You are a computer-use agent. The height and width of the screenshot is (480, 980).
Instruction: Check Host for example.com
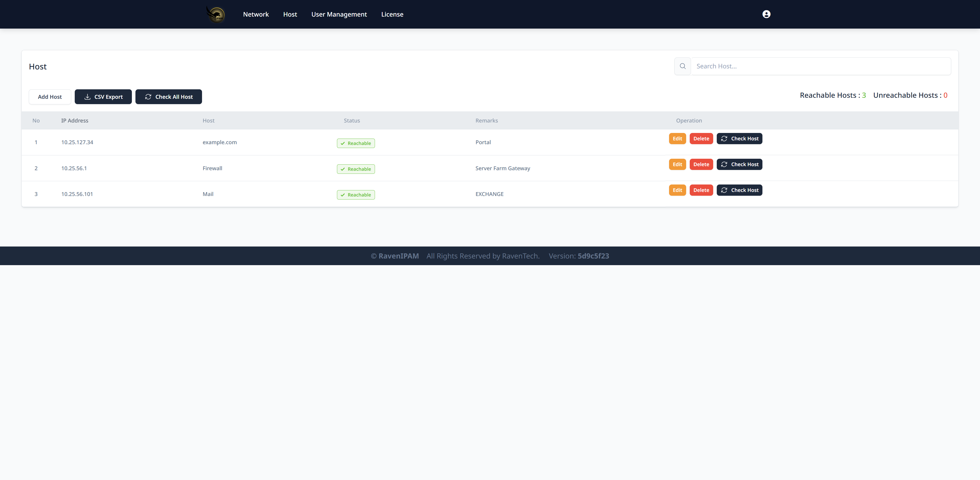739,139
